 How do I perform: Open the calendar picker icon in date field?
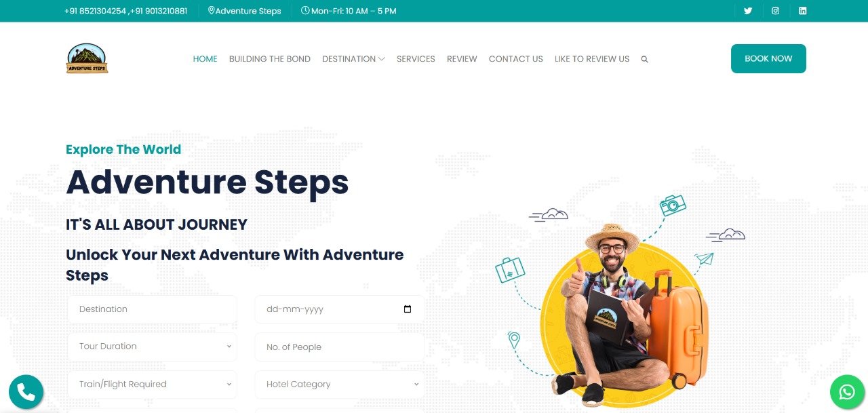point(408,309)
